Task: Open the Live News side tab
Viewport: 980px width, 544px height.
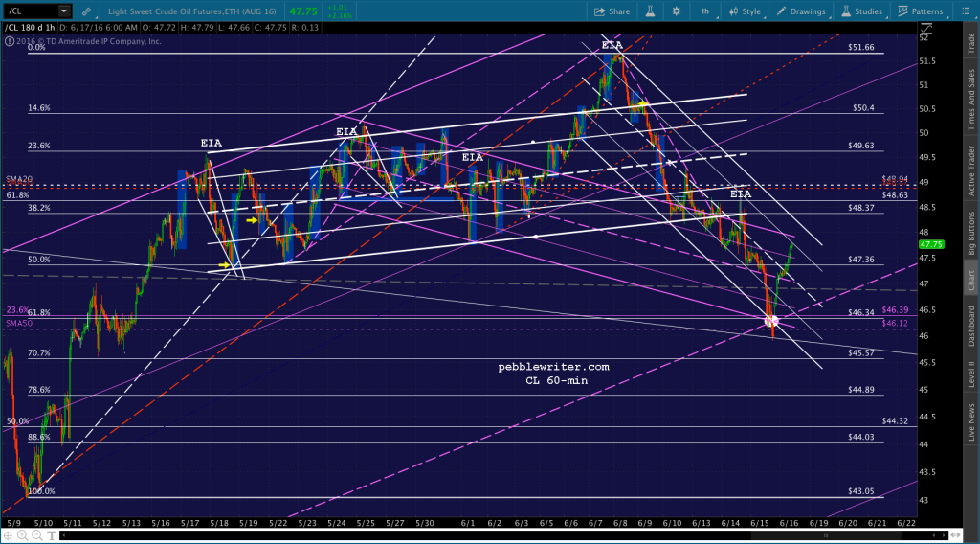Action: [x=971, y=422]
